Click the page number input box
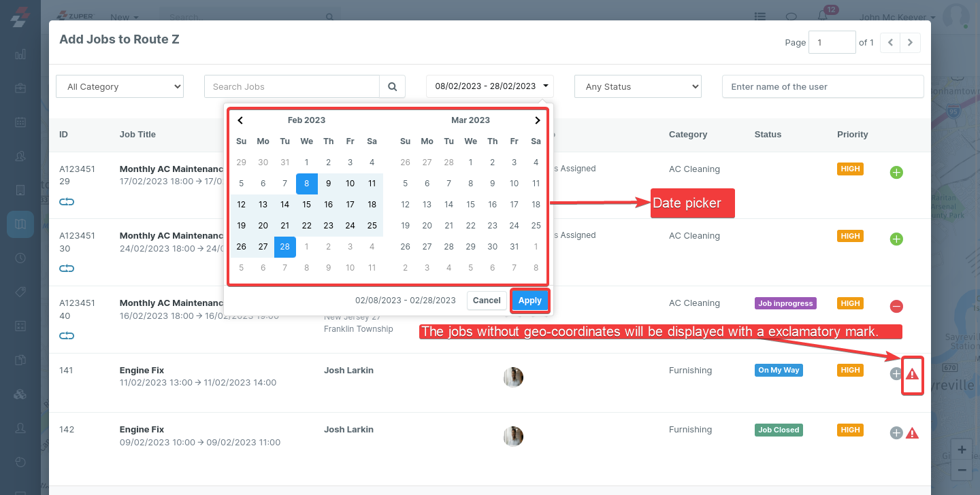The width and height of the screenshot is (980, 495). tap(832, 42)
